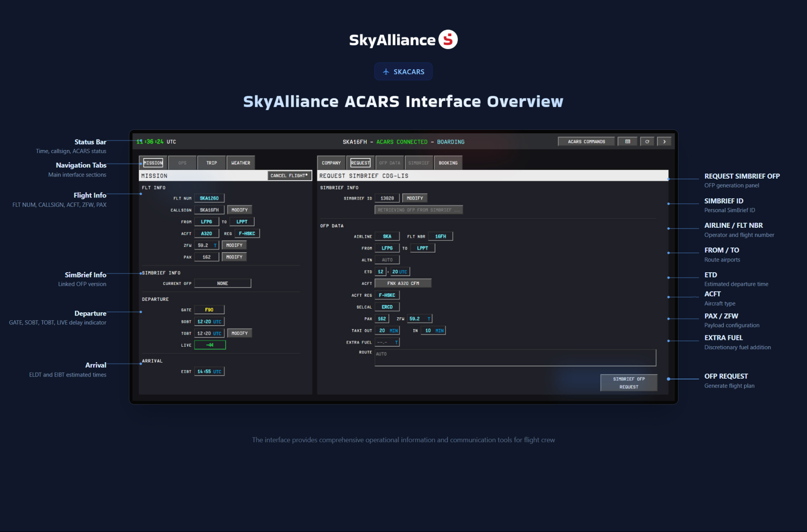Select the BOOKING tab
Screen dimensions: 807x532
point(448,163)
